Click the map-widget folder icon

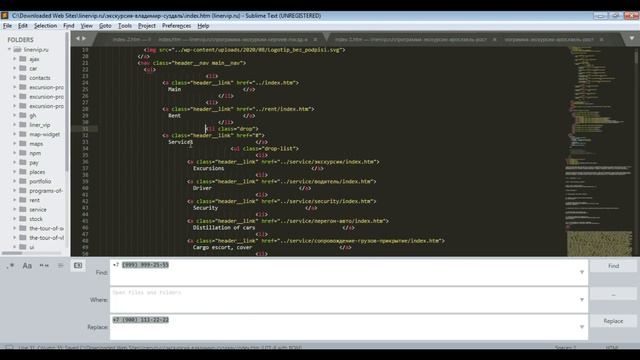click(x=23, y=134)
